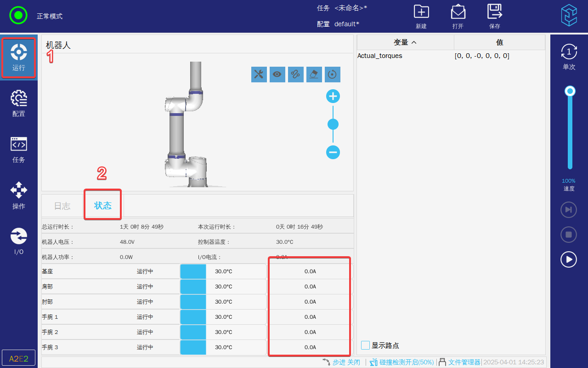The height and width of the screenshot is (368, 588).
Task: Open the 任务 (Task) programming page
Action: pyautogui.click(x=18, y=149)
